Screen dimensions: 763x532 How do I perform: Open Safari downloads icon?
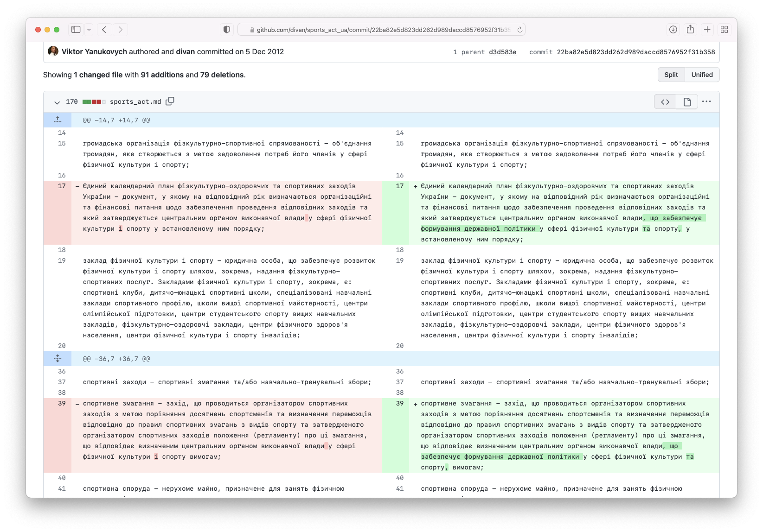pyautogui.click(x=673, y=30)
